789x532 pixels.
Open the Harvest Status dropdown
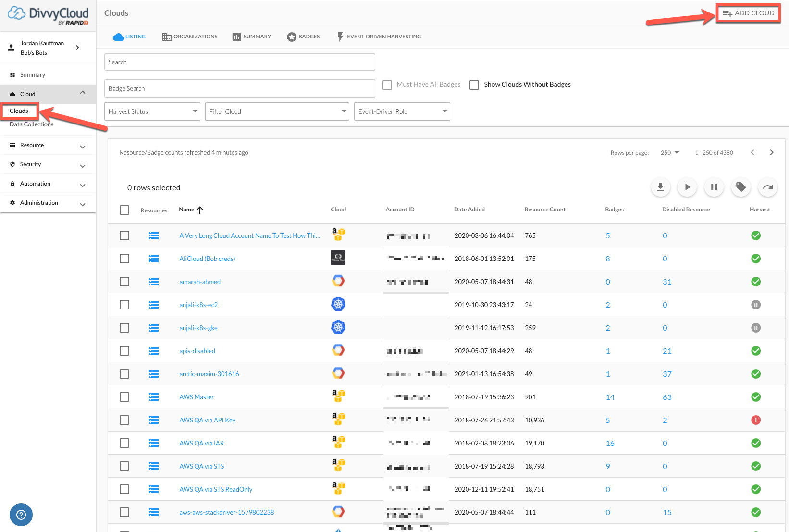pos(152,111)
